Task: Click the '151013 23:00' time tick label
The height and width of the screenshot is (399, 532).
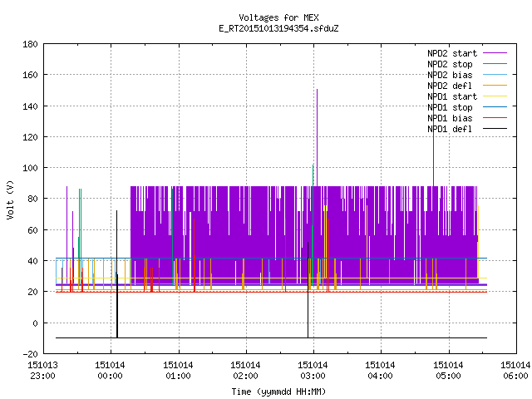Action: (x=42, y=371)
